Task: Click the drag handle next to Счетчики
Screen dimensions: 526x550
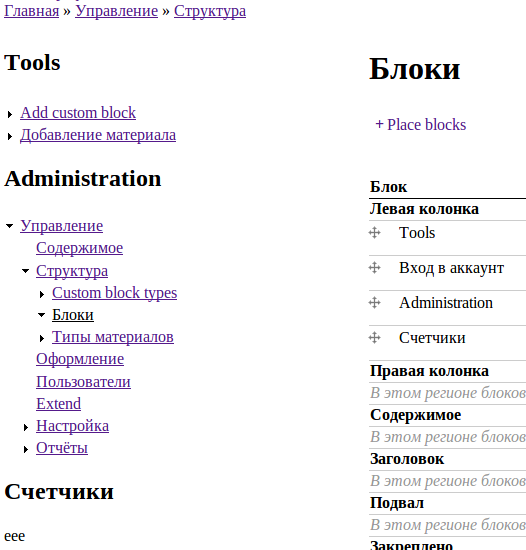Action: (x=375, y=337)
